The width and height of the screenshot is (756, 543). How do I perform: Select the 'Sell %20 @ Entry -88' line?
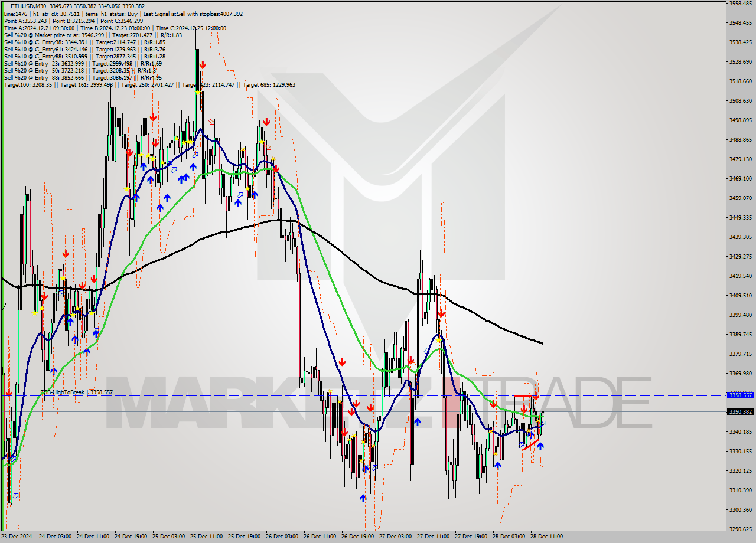tap(83, 77)
